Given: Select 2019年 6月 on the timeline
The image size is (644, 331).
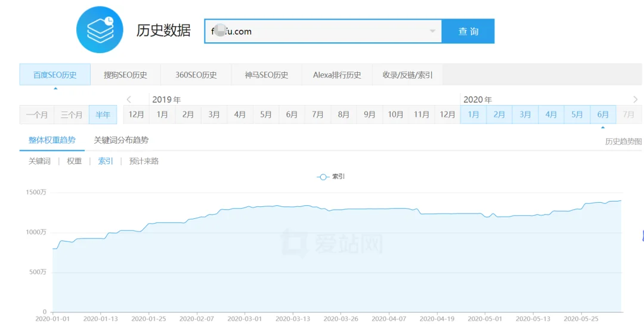Looking at the screenshot, I should (292, 115).
